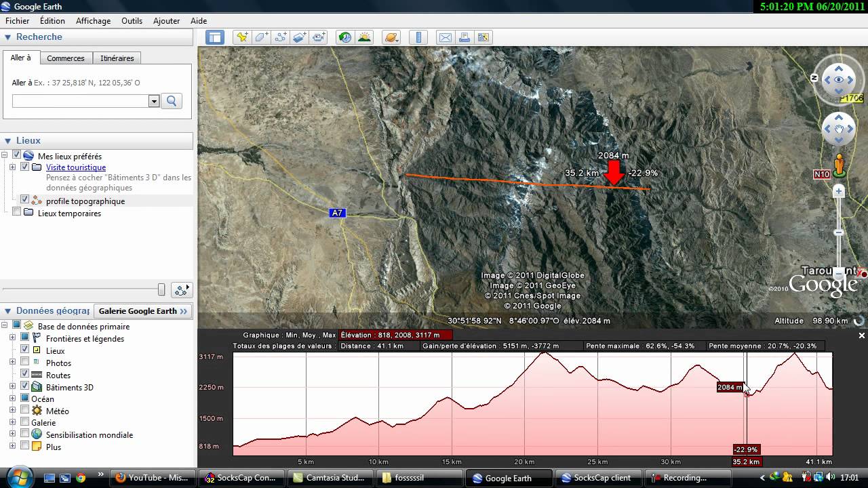Expand Sensibilisation mondiale layer node
Viewport: 868px width, 488px height.
[x=12, y=434]
